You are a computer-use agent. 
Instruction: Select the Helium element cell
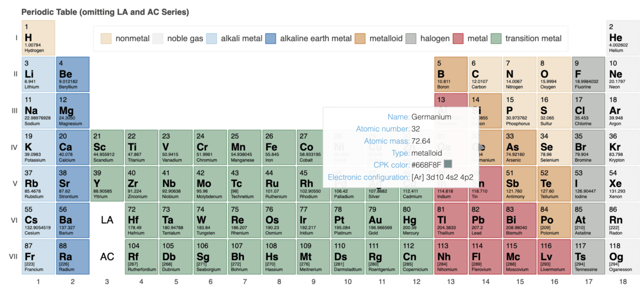point(623,38)
